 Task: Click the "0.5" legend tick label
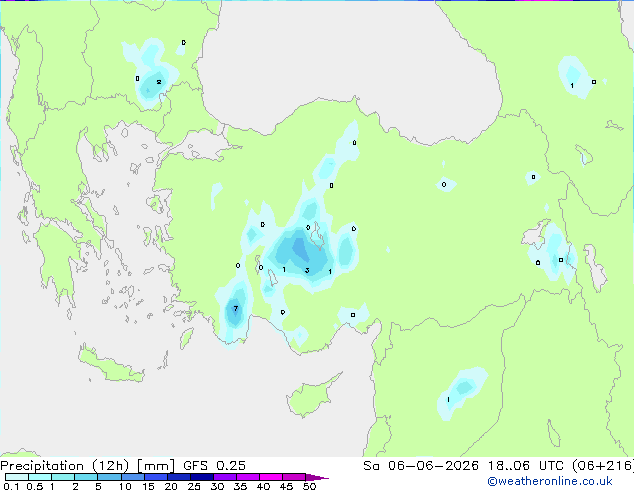(x=34, y=486)
